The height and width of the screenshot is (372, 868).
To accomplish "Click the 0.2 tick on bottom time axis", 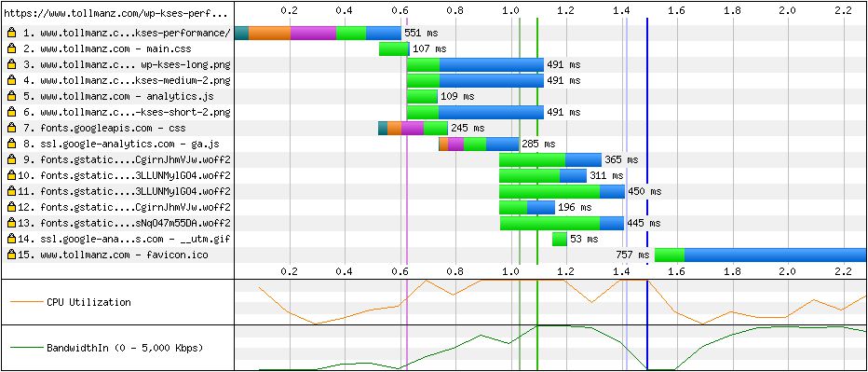I will [289, 271].
